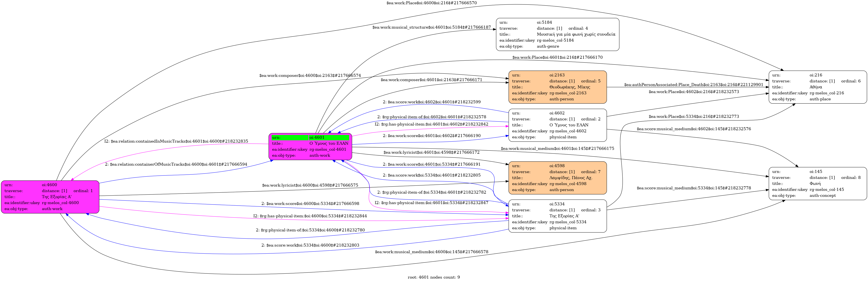
Task: Click the physical-item node oi:5334
Action: tap(557, 216)
